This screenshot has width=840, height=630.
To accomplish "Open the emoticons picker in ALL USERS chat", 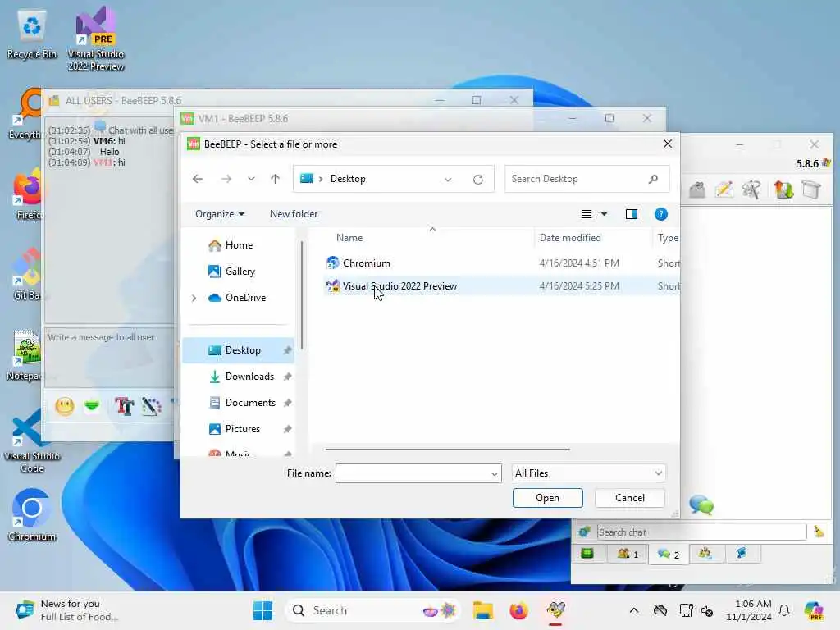I will point(64,407).
